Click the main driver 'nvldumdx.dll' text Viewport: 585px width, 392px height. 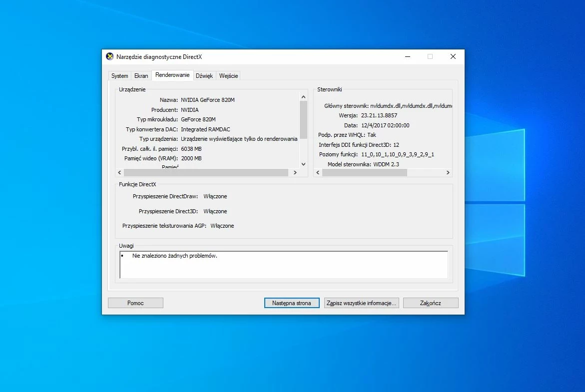tap(411, 106)
